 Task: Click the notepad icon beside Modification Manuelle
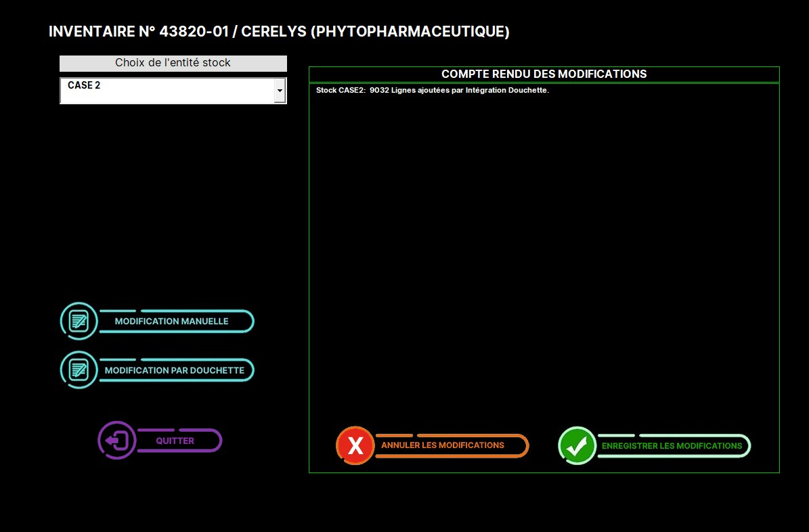[x=79, y=321]
